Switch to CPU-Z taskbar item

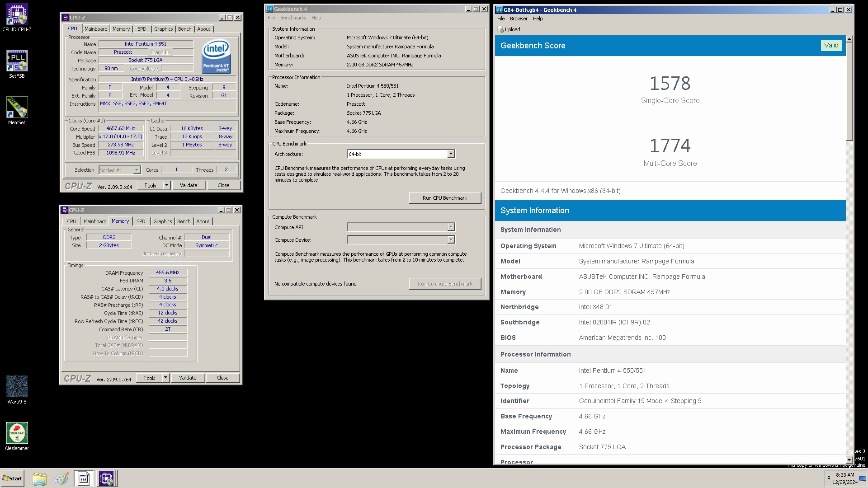pyautogui.click(x=107, y=479)
